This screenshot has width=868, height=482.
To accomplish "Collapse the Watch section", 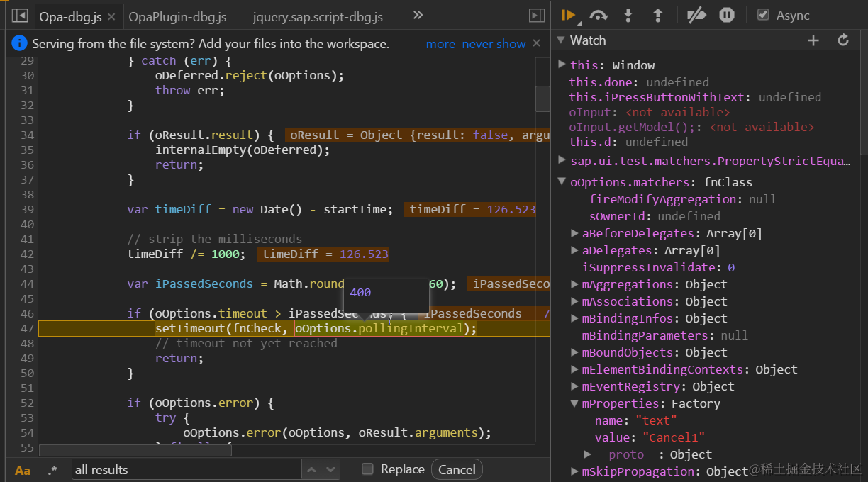I will [561, 40].
